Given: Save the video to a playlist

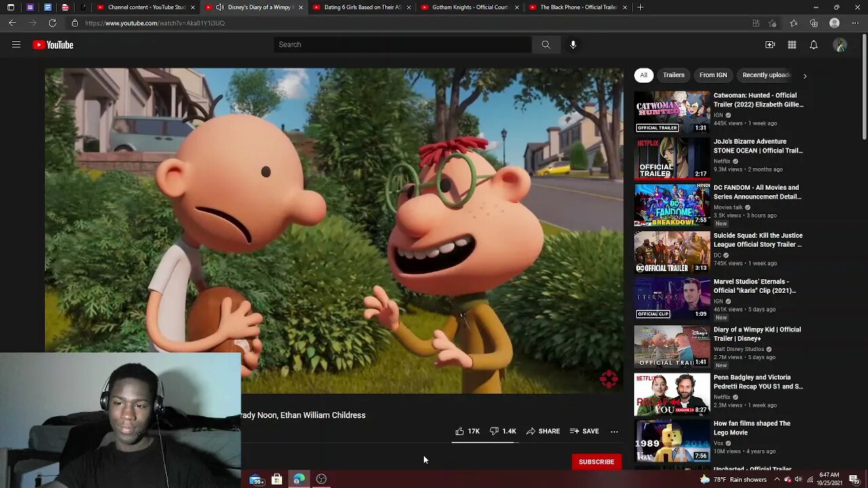Looking at the screenshot, I should click(x=584, y=431).
